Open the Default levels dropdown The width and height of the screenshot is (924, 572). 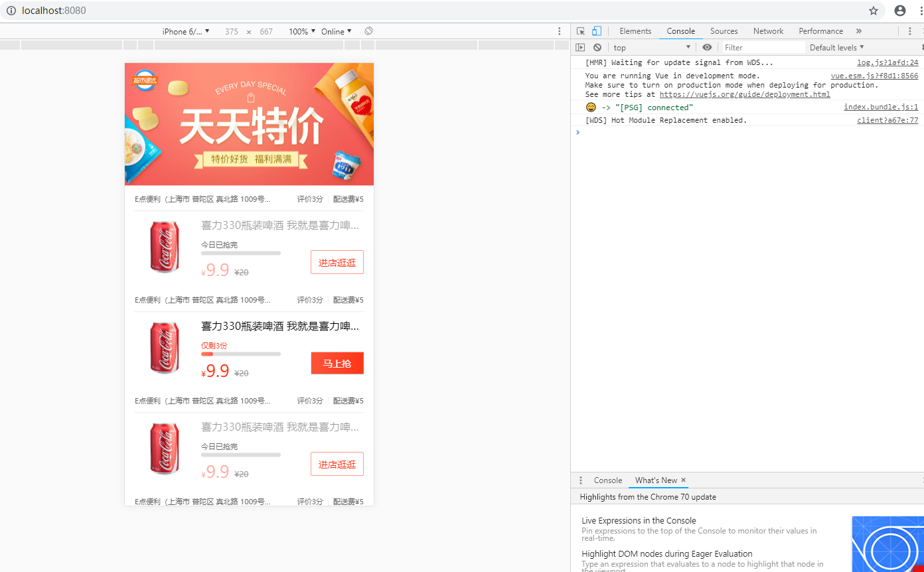point(836,47)
